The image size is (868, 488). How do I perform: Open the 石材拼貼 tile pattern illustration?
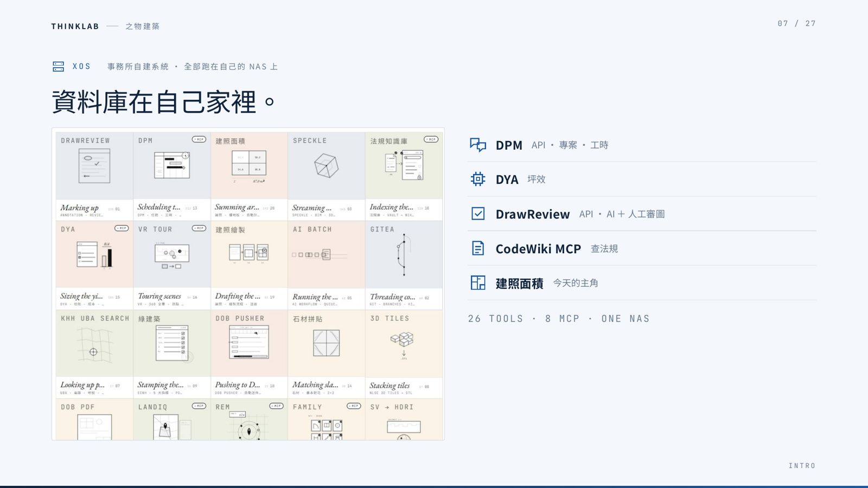[x=326, y=343]
